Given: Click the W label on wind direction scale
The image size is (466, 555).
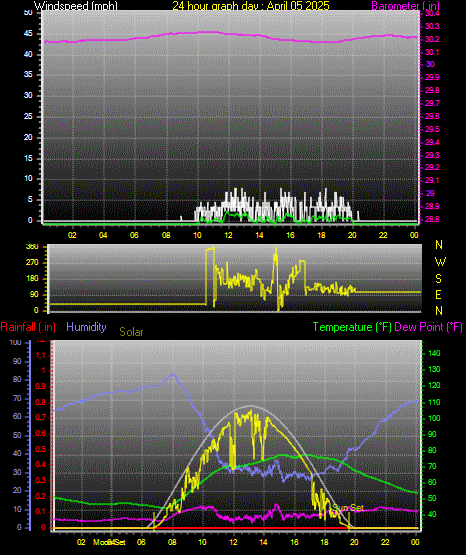Looking at the screenshot, I should point(440,262).
